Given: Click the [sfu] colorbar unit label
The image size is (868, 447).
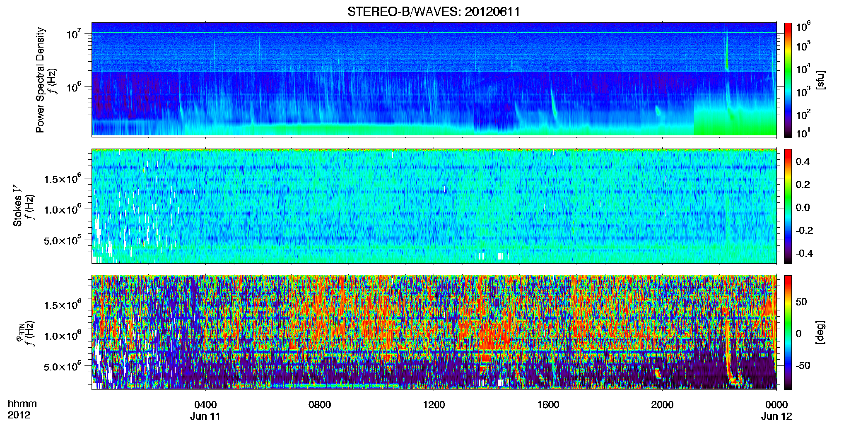Looking at the screenshot, I should tap(820, 80).
